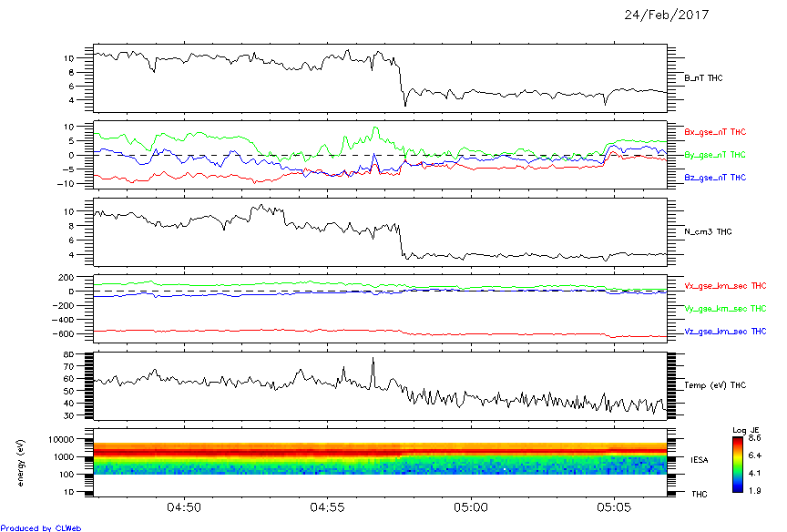Image resolution: width=787 pixels, height=532 pixels.
Task: Select the Vy_gse_km_sec THC legend label
Action: (x=725, y=309)
